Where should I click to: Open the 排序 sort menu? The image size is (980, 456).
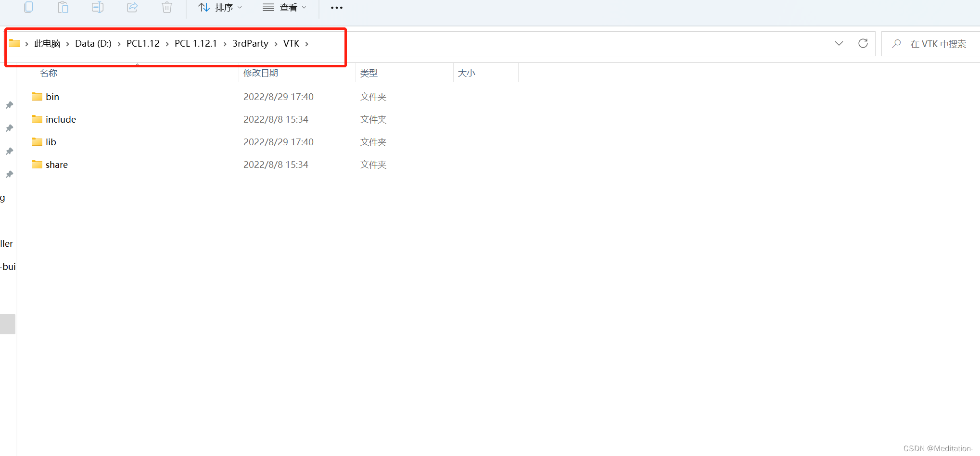pos(220,7)
